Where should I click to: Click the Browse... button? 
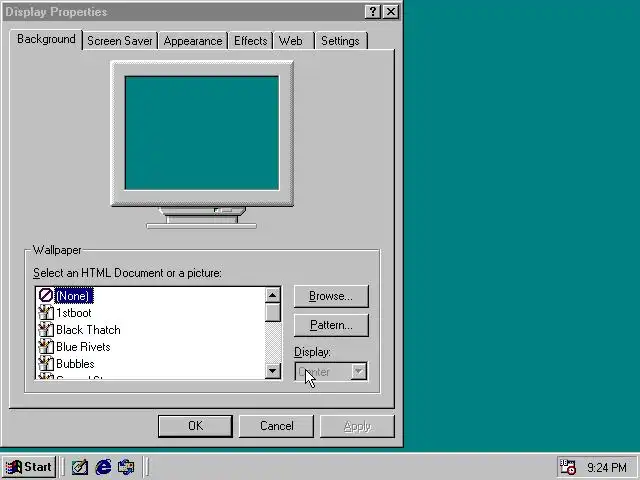pyautogui.click(x=331, y=296)
